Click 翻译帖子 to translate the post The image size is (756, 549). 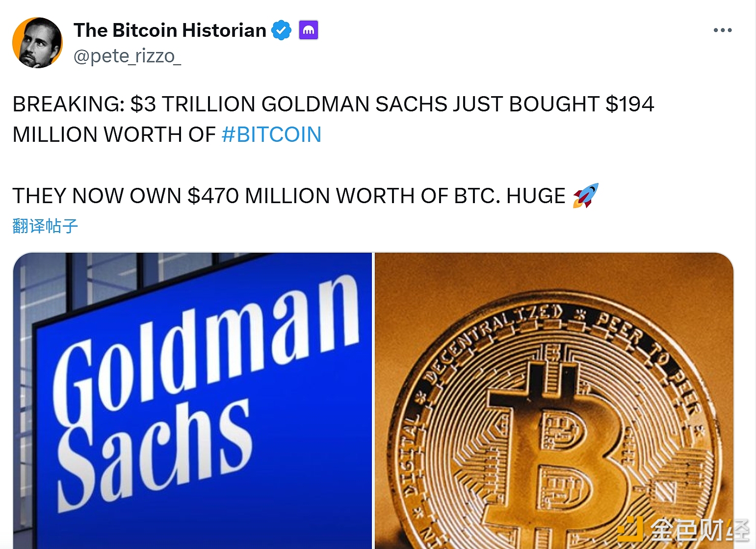coord(45,226)
